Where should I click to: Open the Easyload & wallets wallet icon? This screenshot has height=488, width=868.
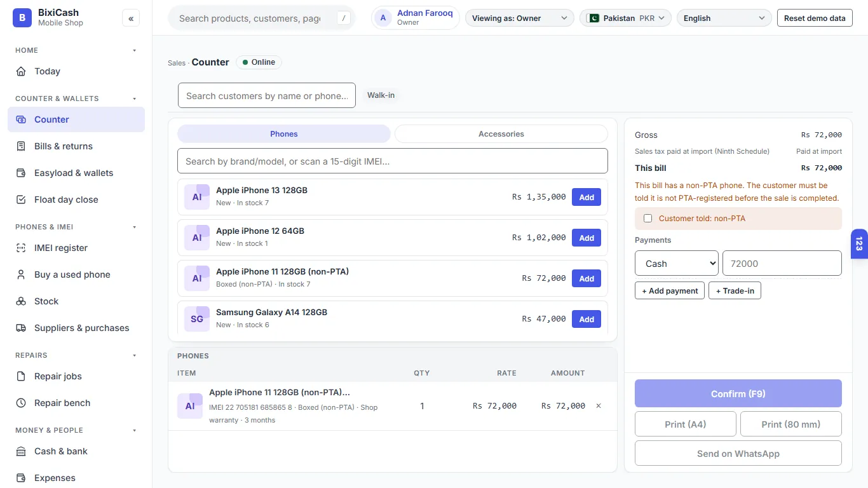tap(21, 173)
